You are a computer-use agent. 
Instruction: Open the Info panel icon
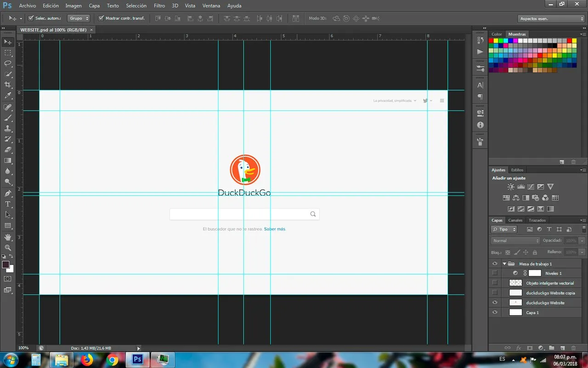(481, 125)
